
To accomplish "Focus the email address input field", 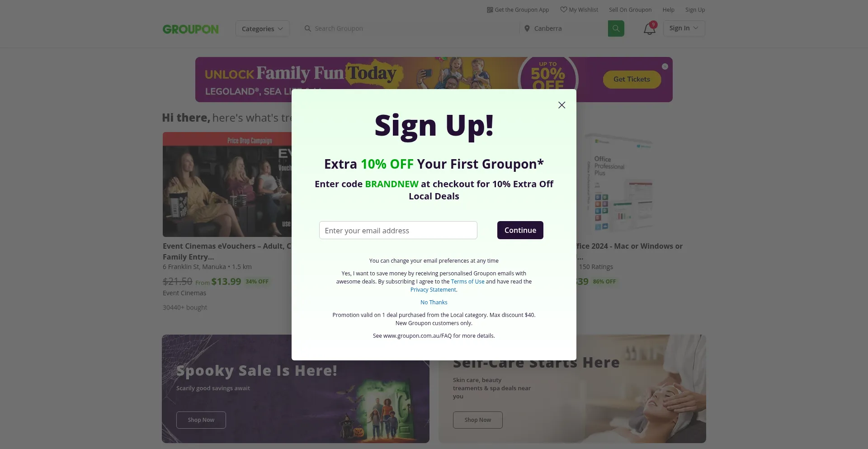I will [398, 230].
